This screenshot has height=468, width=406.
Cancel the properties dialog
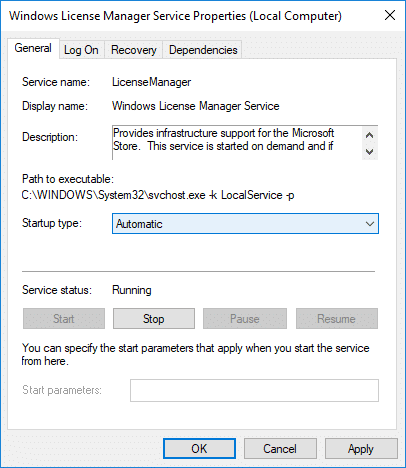pos(280,449)
